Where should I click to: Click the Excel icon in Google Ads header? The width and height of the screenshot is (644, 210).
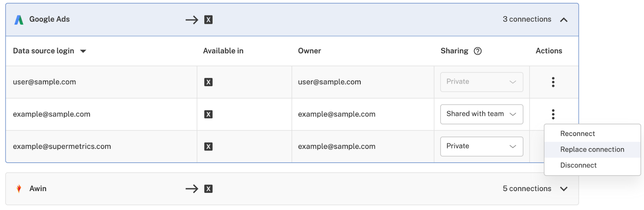(208, 20)
